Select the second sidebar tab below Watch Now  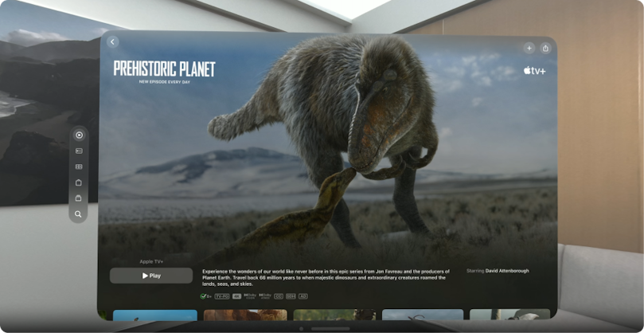tap(79, 151)
